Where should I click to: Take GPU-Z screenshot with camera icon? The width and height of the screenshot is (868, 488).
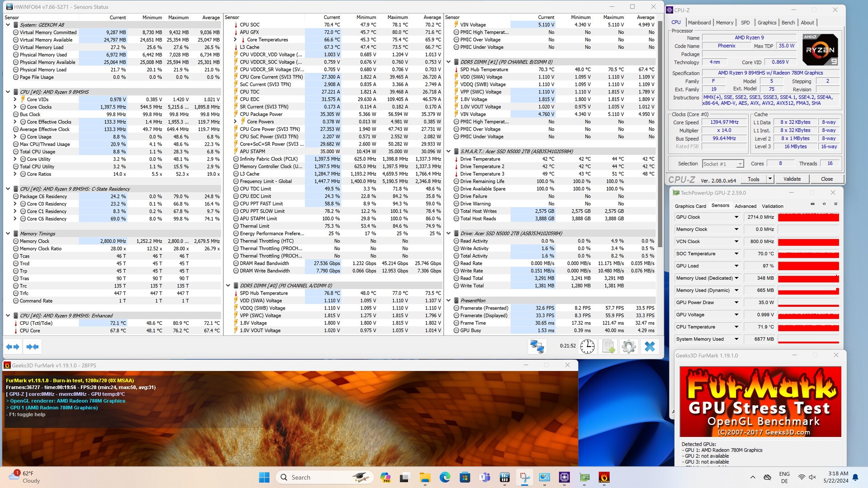coord(812,204)
